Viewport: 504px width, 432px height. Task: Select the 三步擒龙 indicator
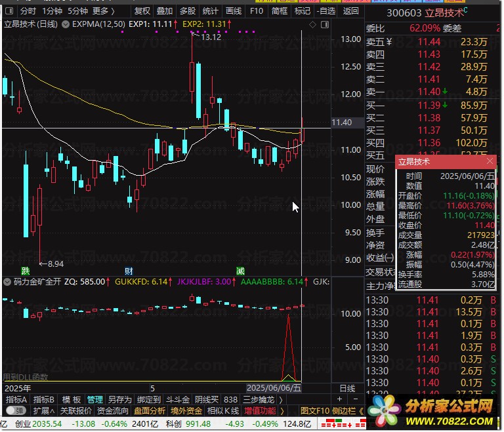pyautogui.click(x=258, y=400)
